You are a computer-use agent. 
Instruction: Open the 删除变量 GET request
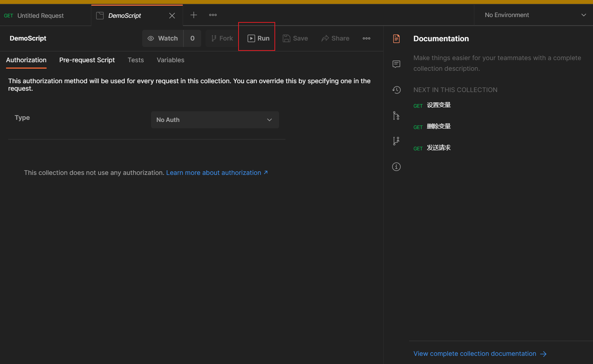(x=432, y=127)
